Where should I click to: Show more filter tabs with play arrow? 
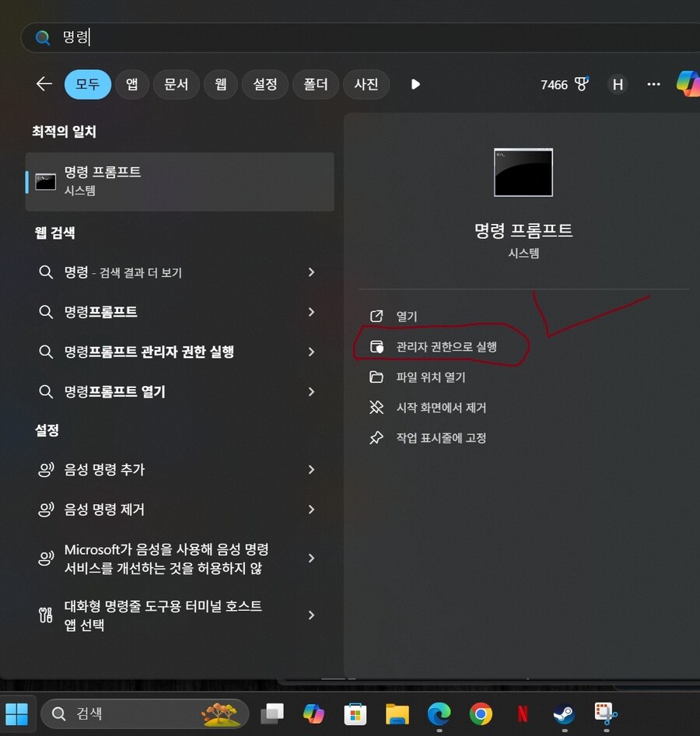point(415,84)
